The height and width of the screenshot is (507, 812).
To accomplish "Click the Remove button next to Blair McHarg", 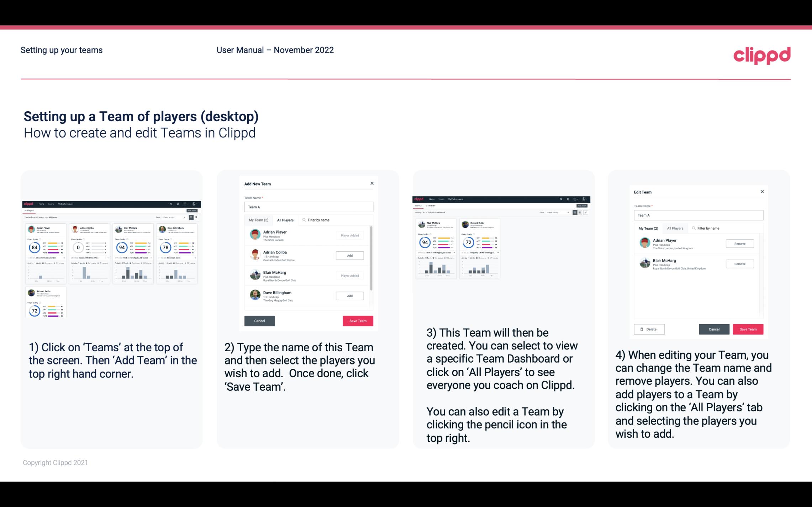I will point(739,264).
